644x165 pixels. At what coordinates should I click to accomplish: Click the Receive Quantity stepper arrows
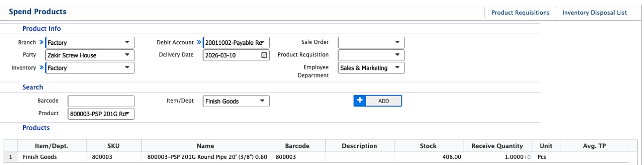(529, 157)
